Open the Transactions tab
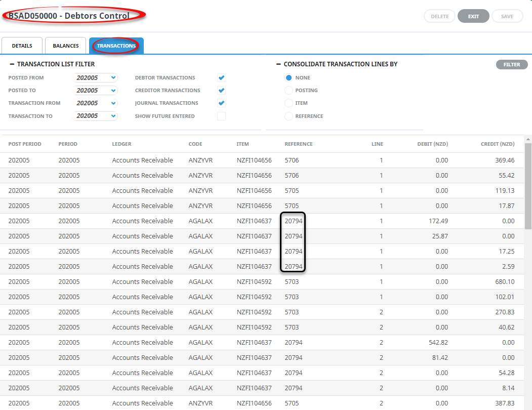 pyautogui.click(x=116, y=46)
